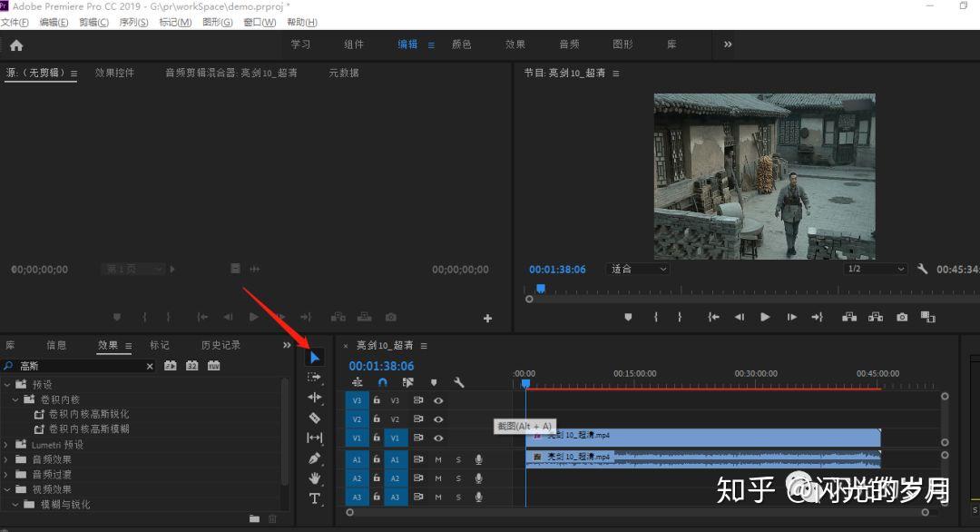The width and height of the screenshot is (980, 532).
Task: Enable voice-over record on track A3
Action: coord(478,497)
